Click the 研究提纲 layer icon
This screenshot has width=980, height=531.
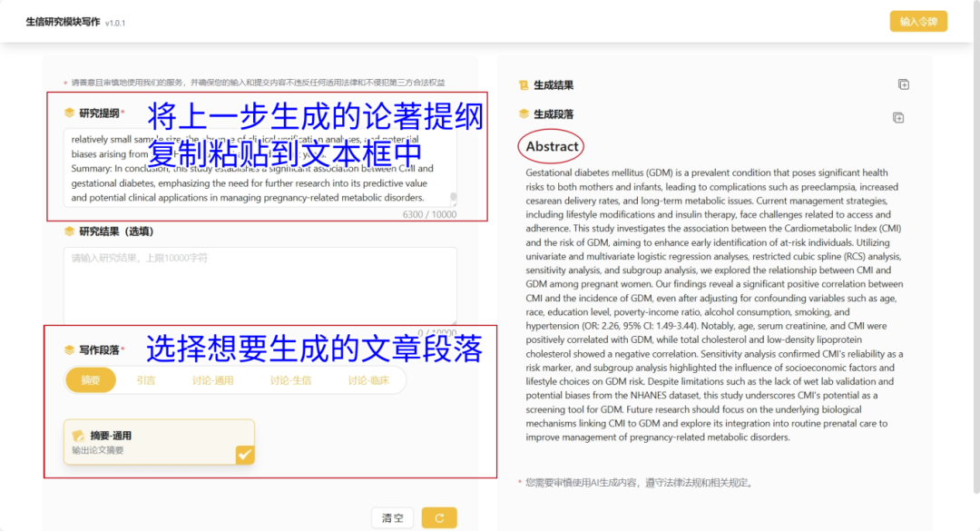click(x=69, y=113)
